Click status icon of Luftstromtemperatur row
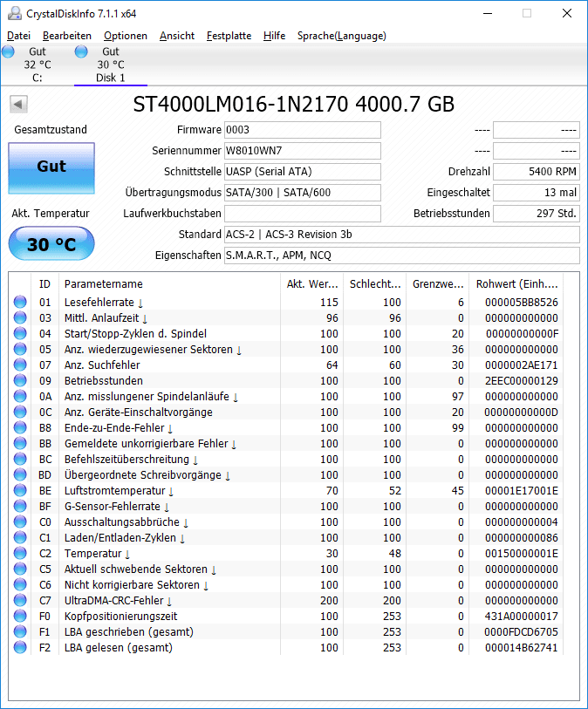The image size is (588, 709). 20,490
